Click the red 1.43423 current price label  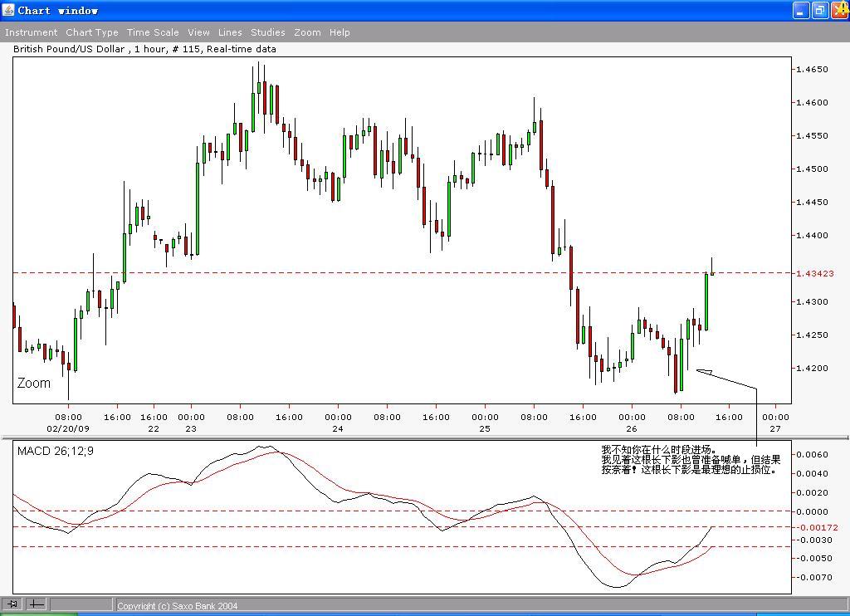click(815, 273)
